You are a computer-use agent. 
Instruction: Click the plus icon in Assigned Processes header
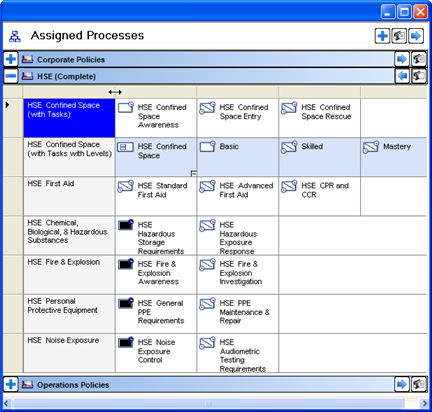[x=383, y=36]
